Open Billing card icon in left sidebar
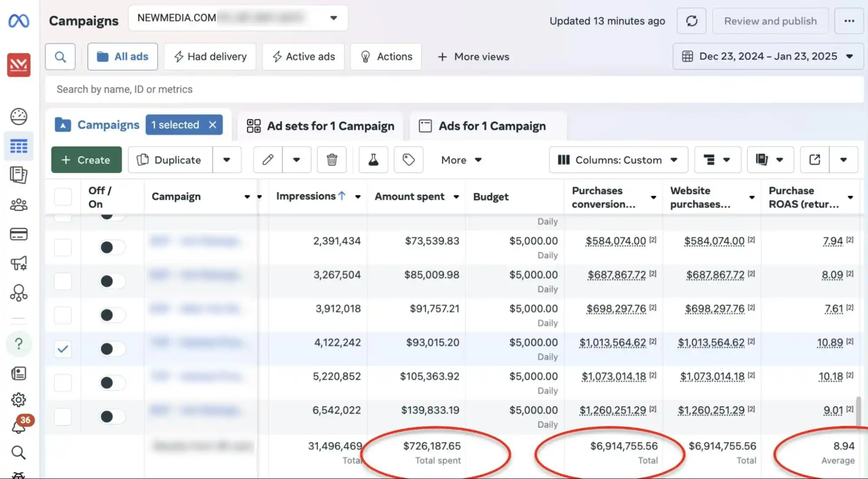Viewport: 868px width, 479px height. tap(19, 234)
